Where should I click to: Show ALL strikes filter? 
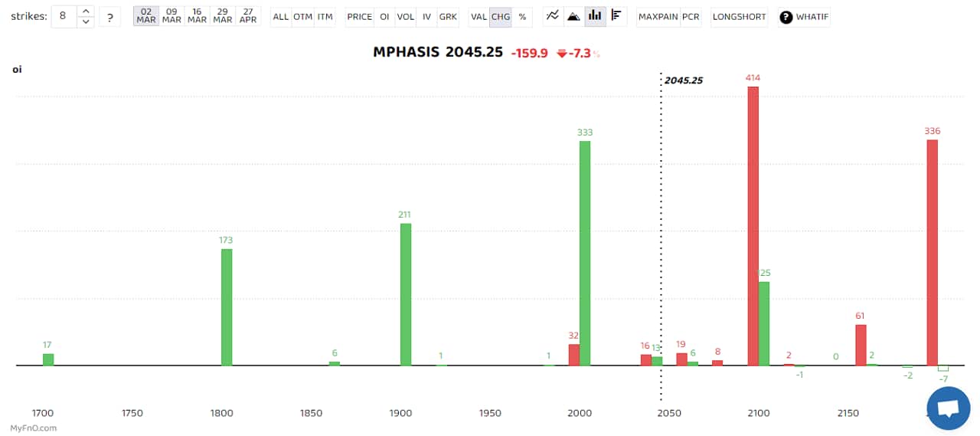tap(281, 16)
